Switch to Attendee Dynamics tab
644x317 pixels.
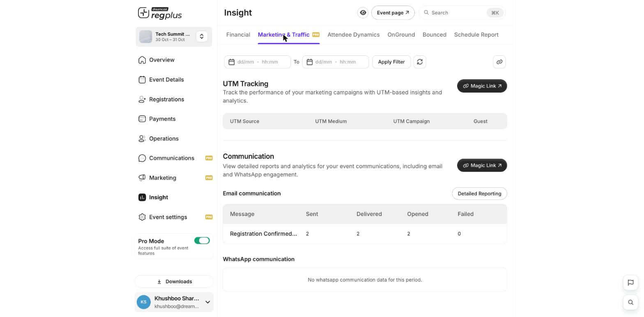354,35
